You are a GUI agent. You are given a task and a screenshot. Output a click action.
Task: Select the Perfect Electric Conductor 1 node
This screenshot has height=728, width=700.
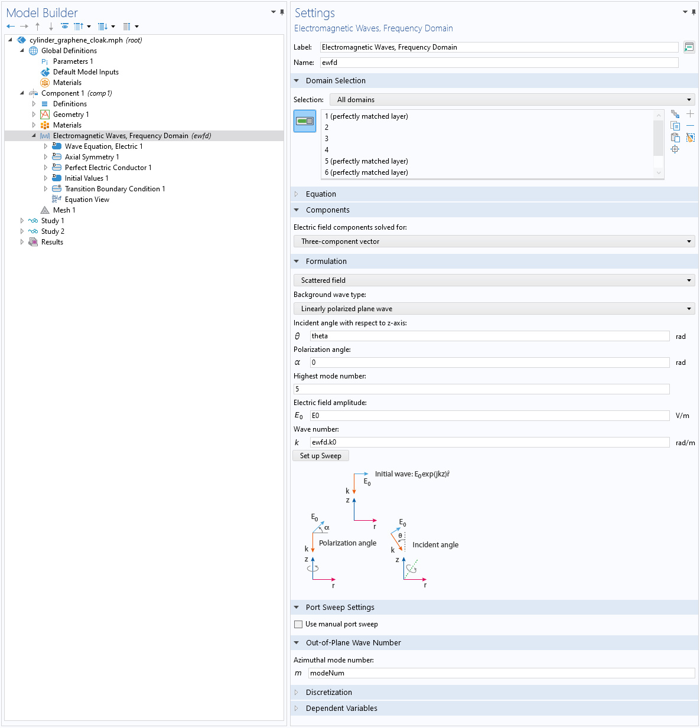tap(108, 168)
